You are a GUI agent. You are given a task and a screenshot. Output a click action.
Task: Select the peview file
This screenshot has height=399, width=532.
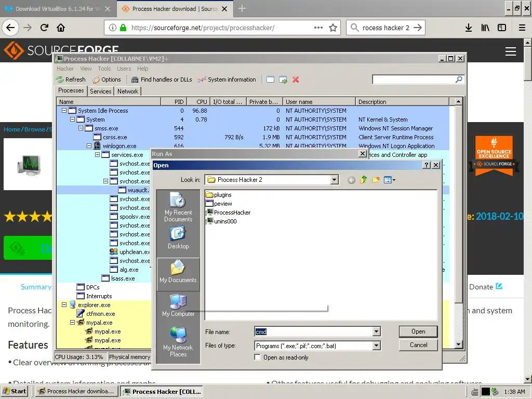click(219, 204)
